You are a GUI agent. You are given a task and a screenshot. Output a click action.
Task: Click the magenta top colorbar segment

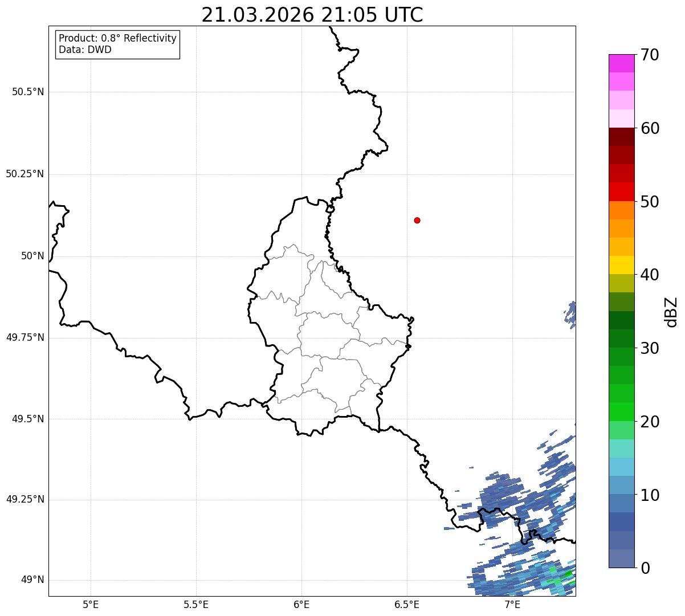(621, 63)
